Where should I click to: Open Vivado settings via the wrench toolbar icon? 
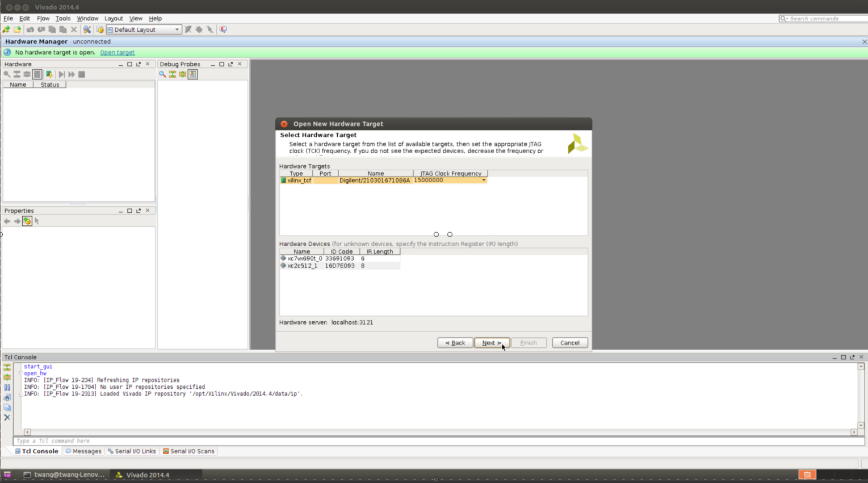(86, 29)
